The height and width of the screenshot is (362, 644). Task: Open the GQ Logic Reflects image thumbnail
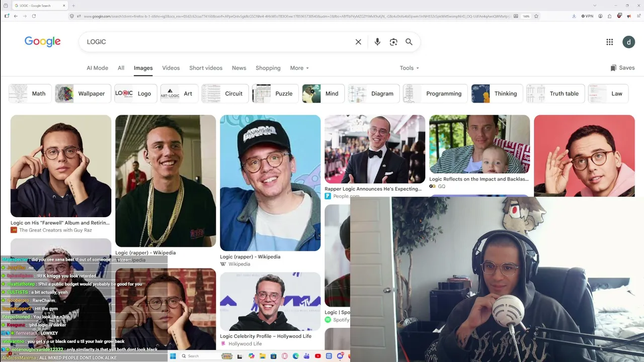click(x=479, y=144)
